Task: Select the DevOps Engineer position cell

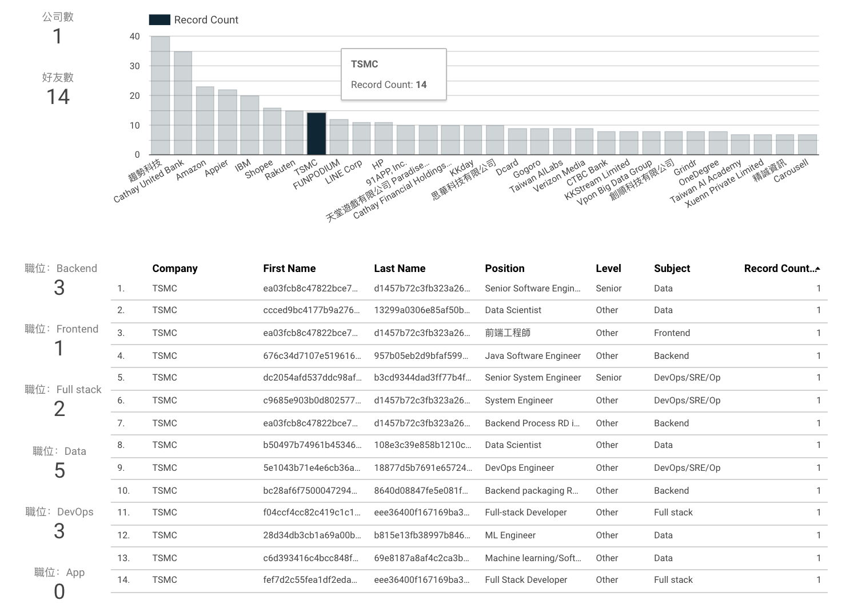Action: (x=520, y=468)
